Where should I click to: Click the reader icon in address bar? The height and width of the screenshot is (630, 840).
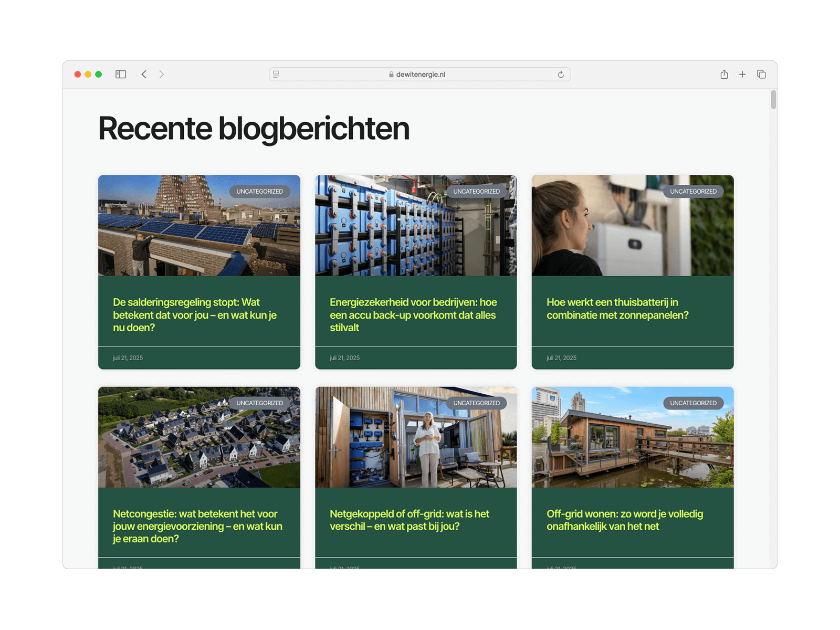coord(276,75)
